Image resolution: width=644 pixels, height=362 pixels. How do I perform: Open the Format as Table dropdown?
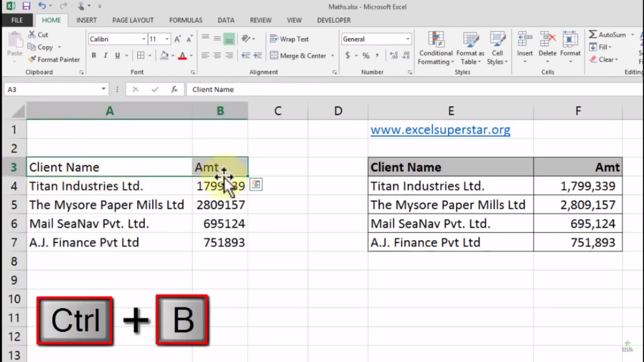coord(470,48)
